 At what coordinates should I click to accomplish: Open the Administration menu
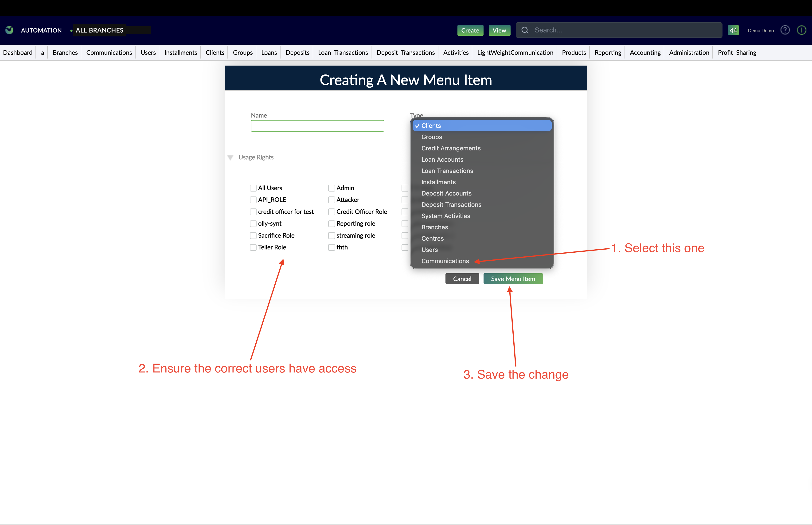point(689,52)
